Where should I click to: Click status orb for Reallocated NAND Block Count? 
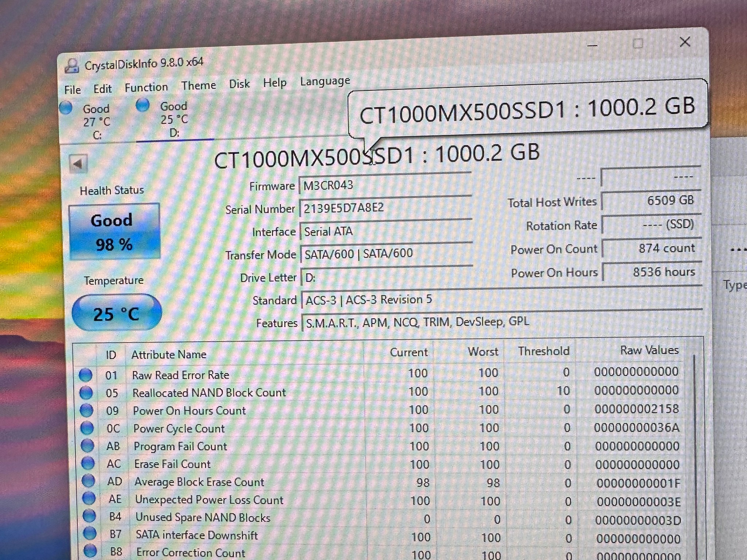pos(86,393)
